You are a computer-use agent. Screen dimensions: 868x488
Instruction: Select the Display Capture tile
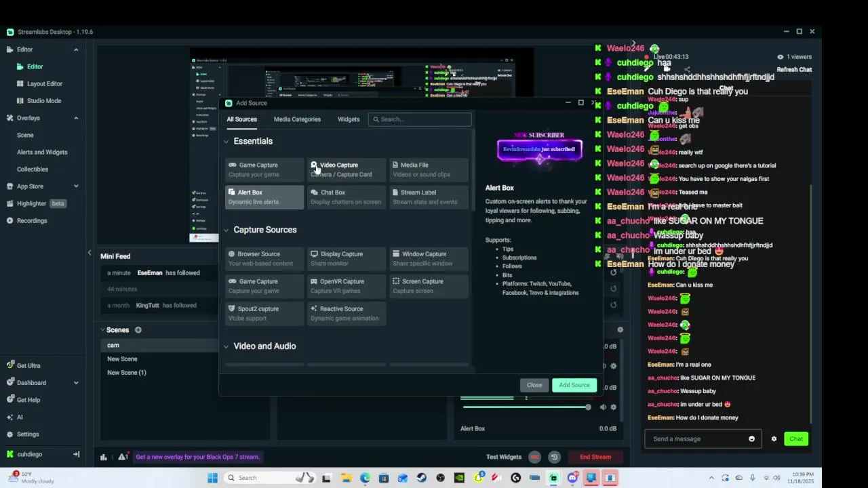[x=346, y=258]
